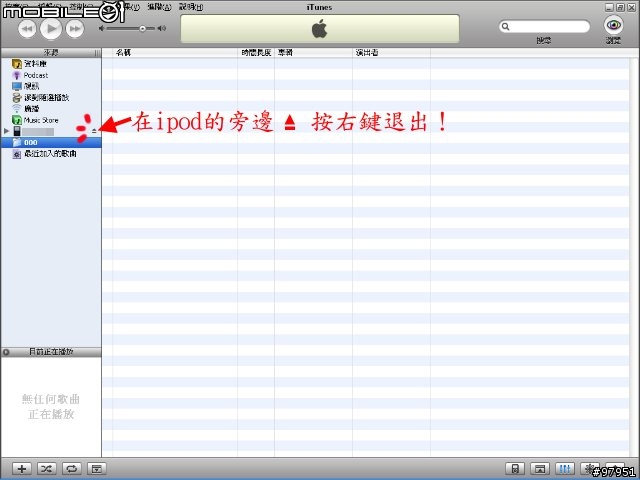Sort by the 時間長度 time column
This screenshot has width=640, height=480.
256,53
